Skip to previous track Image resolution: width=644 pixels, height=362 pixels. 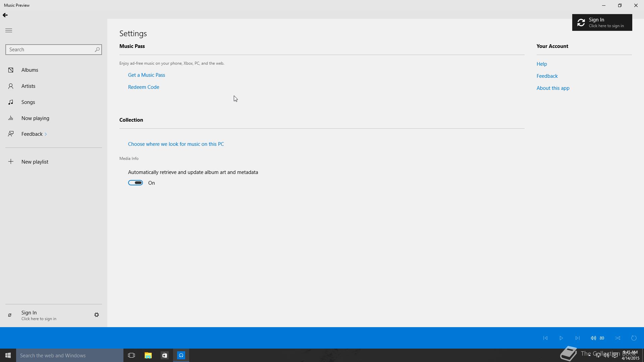click(545, 338)
